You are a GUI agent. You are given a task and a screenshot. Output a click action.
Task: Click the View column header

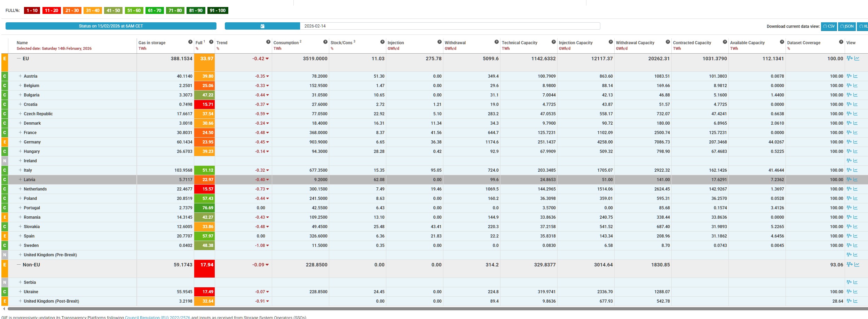point(851,43)
